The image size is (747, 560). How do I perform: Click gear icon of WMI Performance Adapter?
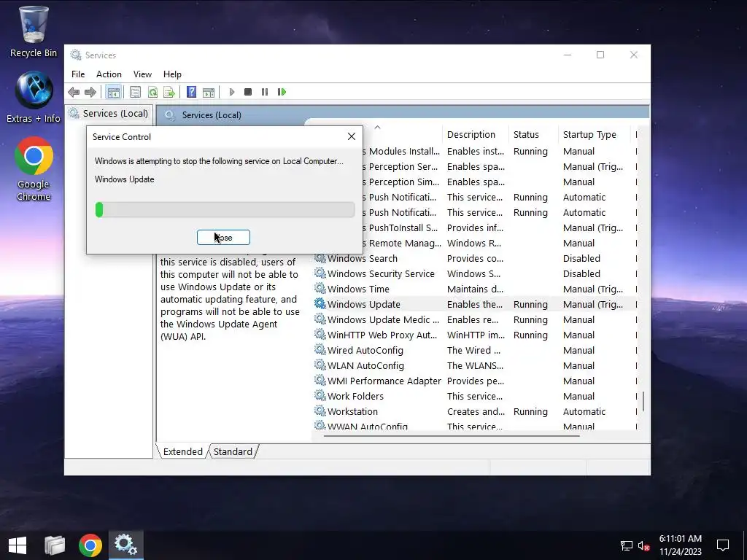320,380
